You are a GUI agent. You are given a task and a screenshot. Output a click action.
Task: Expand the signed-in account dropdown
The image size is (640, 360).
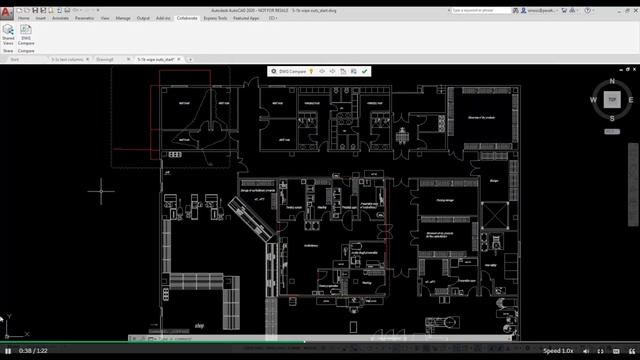557,11
